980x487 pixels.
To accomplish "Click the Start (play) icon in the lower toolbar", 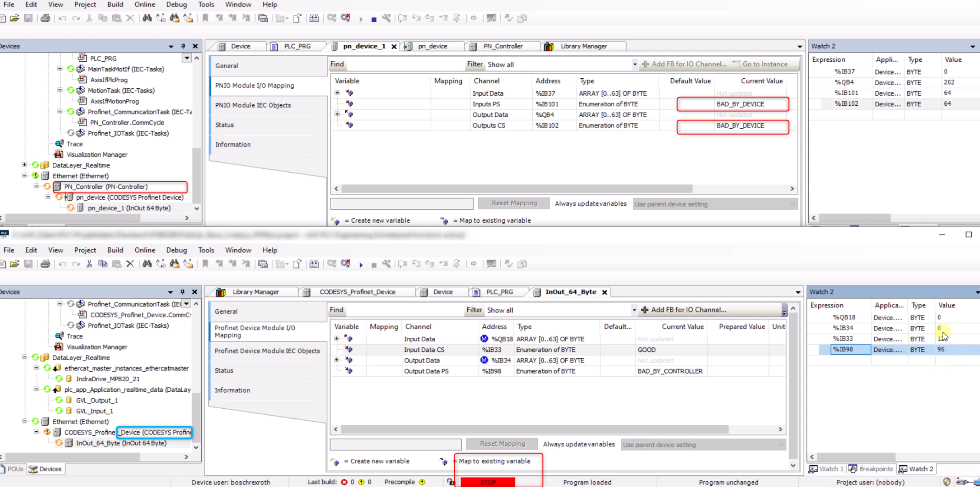I will point(361,264).
